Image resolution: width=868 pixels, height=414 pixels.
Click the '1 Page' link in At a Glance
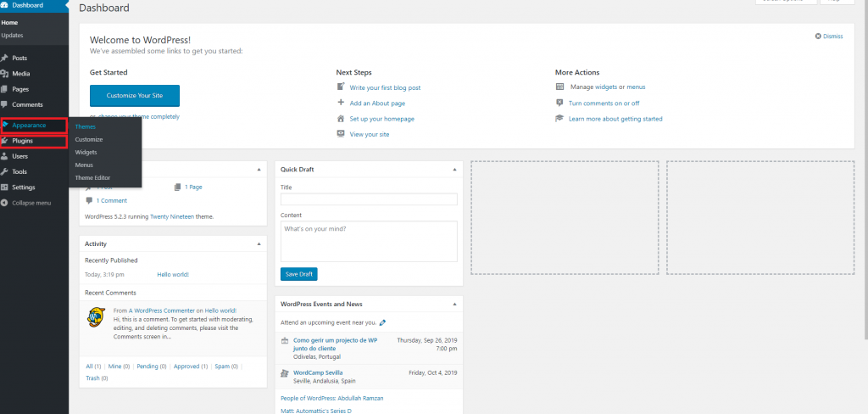(193, 187)
